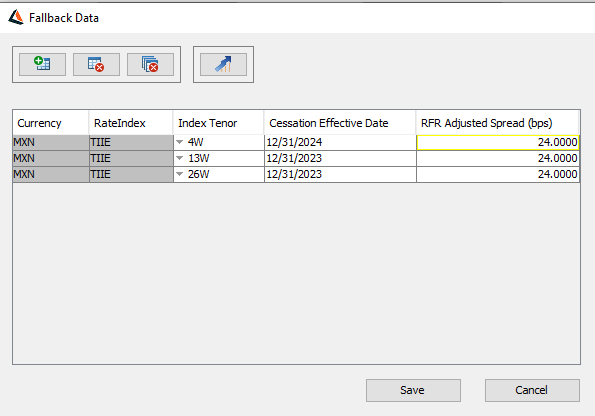Click the RateIndex column header
The height and width of the screenshot is (416, 595).
131,123
